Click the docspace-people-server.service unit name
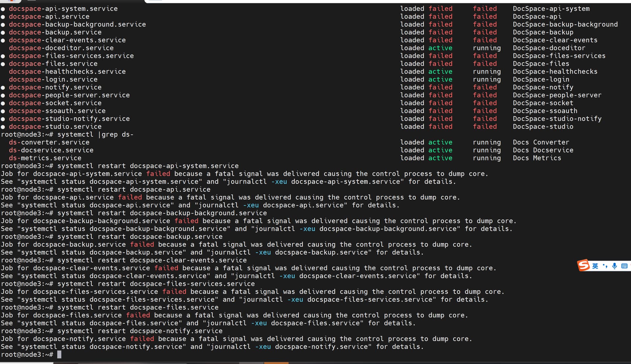The height and width of the screenshot is (364, 631). coord(69,95)
